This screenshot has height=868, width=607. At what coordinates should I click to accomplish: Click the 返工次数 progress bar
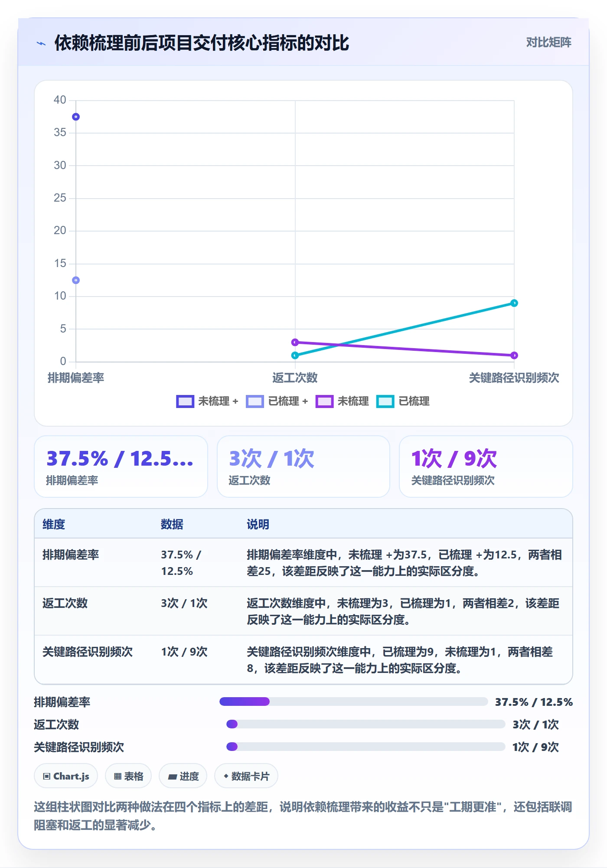pos(366,724)
